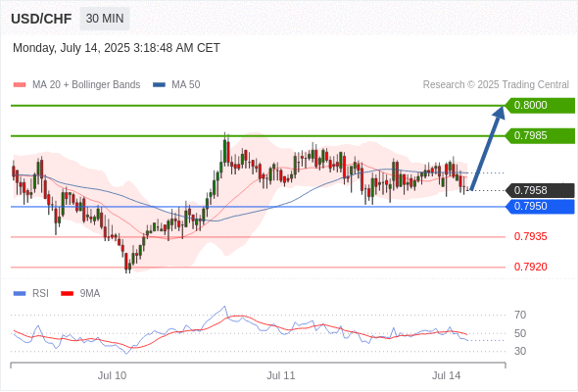The width and height of the screenshot is (578, 392).
Task: Click the USD/CHF pair title
Action: [x=41, y=19]
